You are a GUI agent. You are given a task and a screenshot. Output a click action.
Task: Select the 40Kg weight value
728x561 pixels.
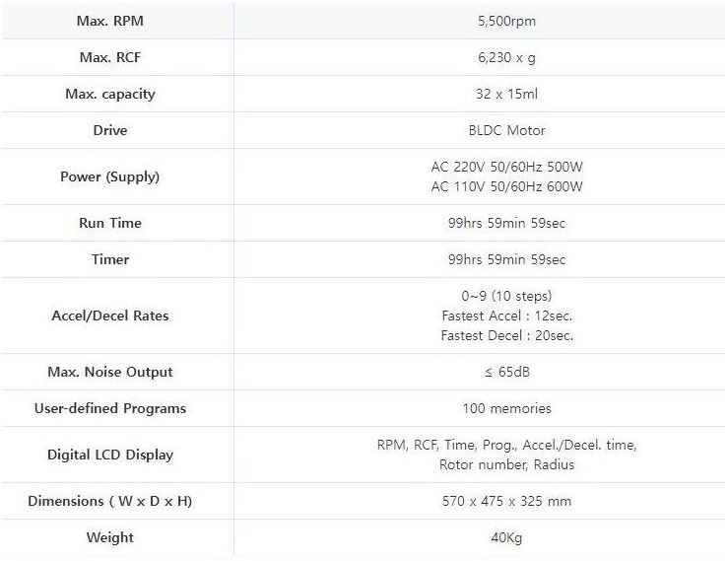[506, 537]
